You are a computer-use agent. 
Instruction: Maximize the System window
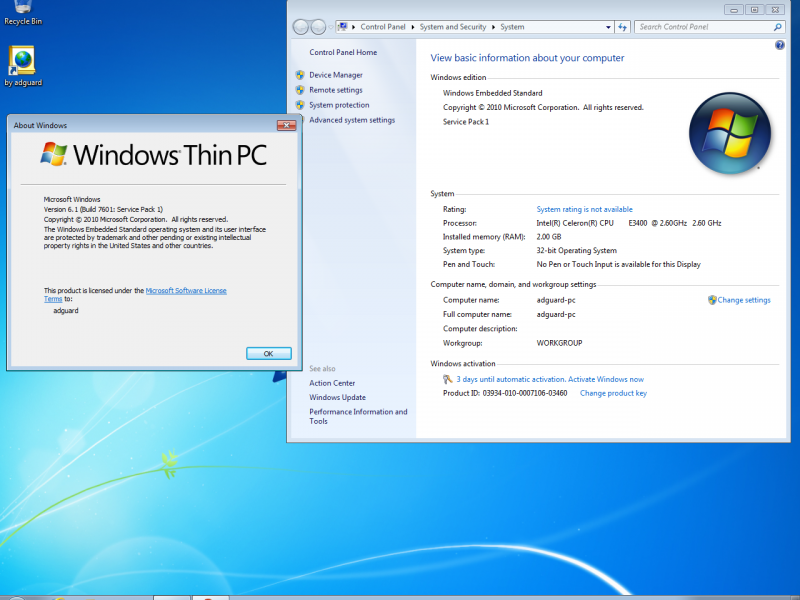click(754, 10)
